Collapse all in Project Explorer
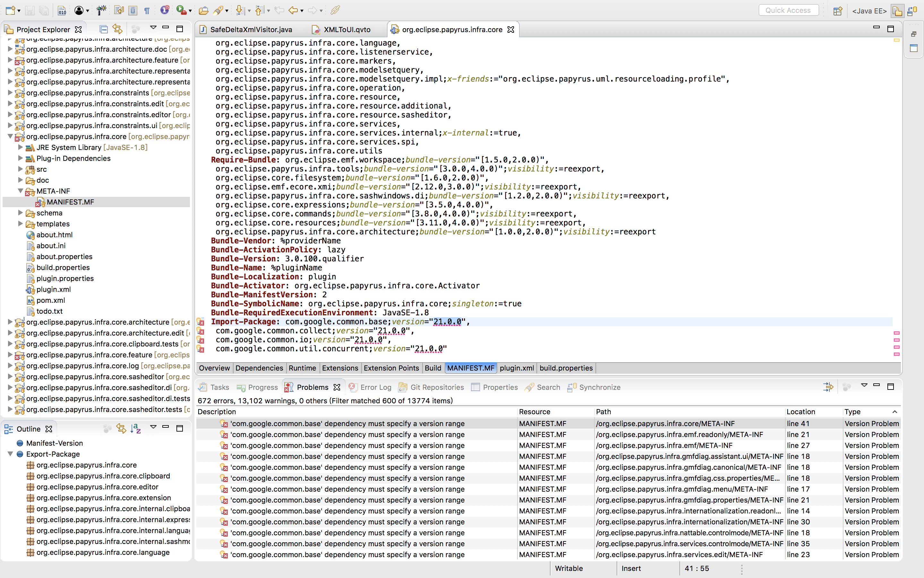The image size is (924, 578). (x=103, y=29)
